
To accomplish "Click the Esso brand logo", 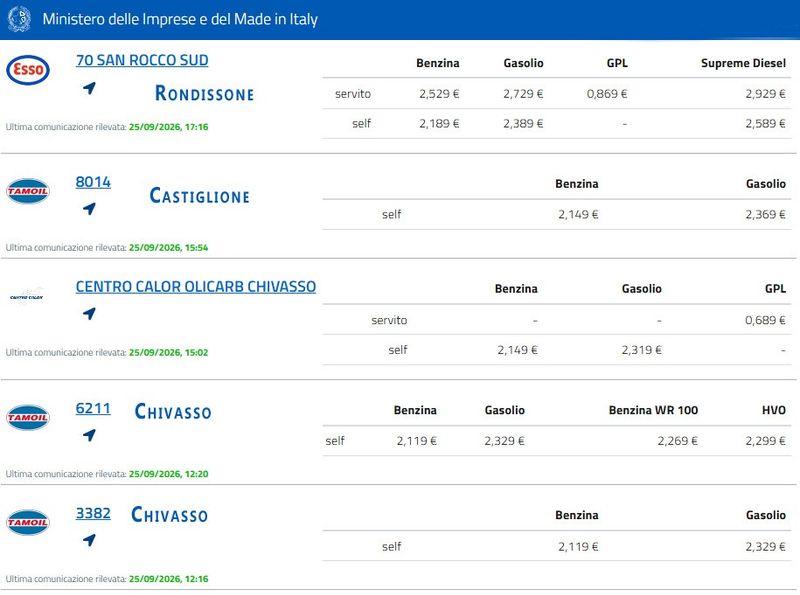I will point(28,70).
